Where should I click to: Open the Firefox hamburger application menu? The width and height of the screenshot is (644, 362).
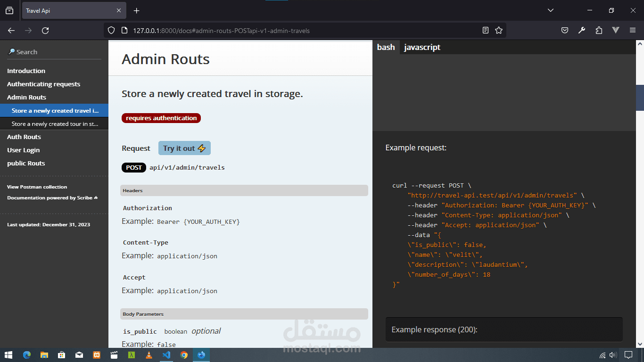coord(633,31)
